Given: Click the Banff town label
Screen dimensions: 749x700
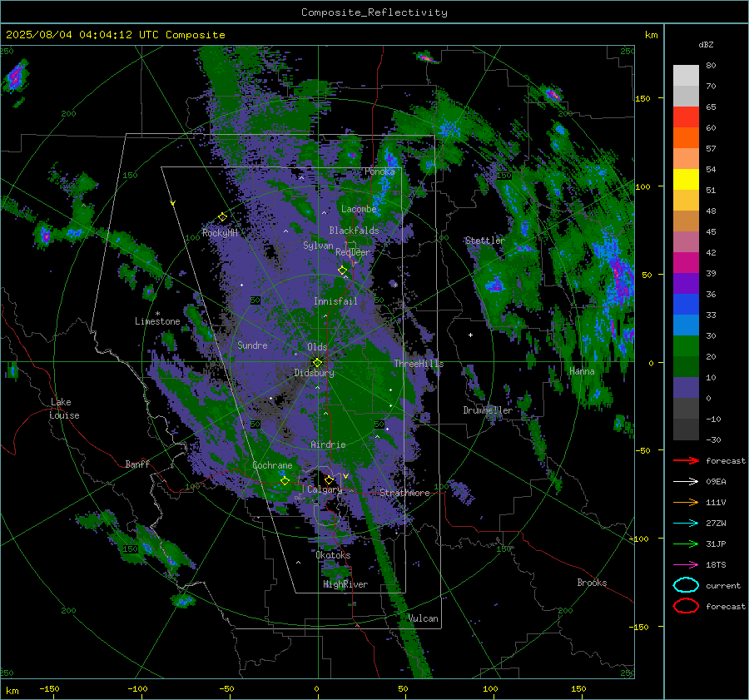Looking at the screenshot, I should pyautogui.click(x=137, y=464).
